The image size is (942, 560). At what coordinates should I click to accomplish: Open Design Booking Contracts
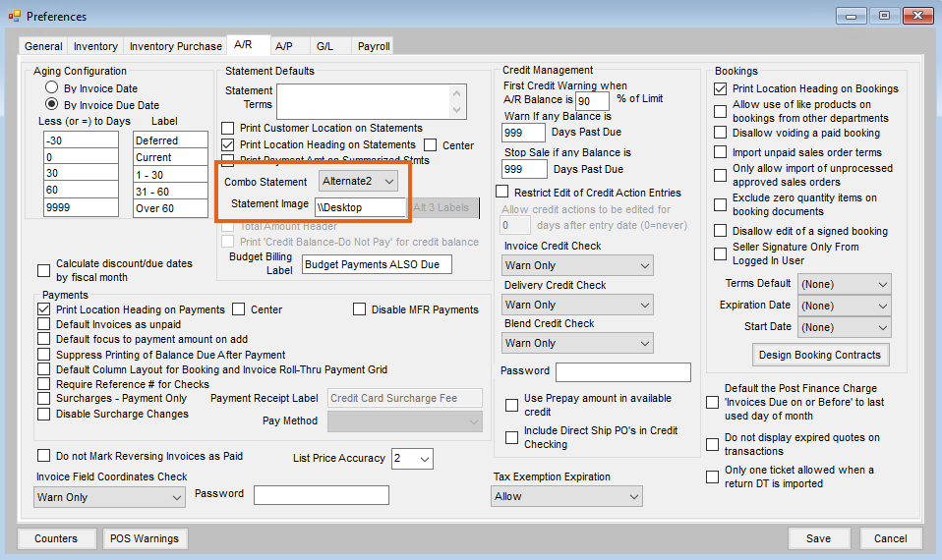820,355
